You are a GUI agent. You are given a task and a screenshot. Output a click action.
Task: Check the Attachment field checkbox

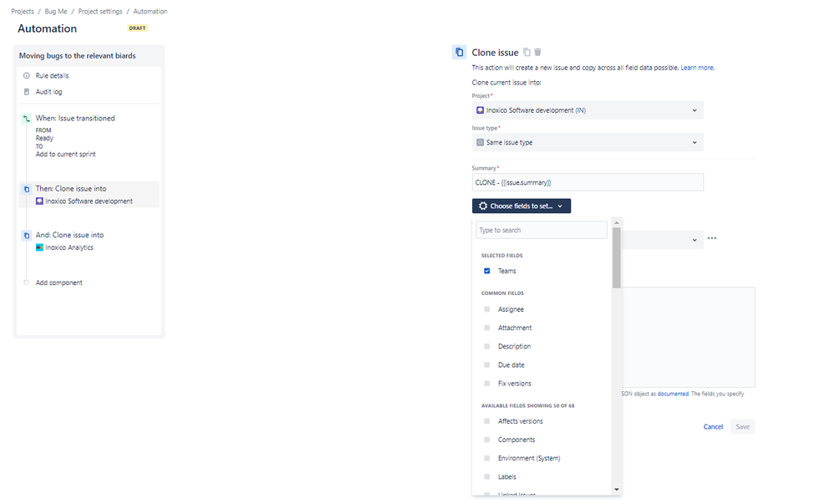point(486,328)
